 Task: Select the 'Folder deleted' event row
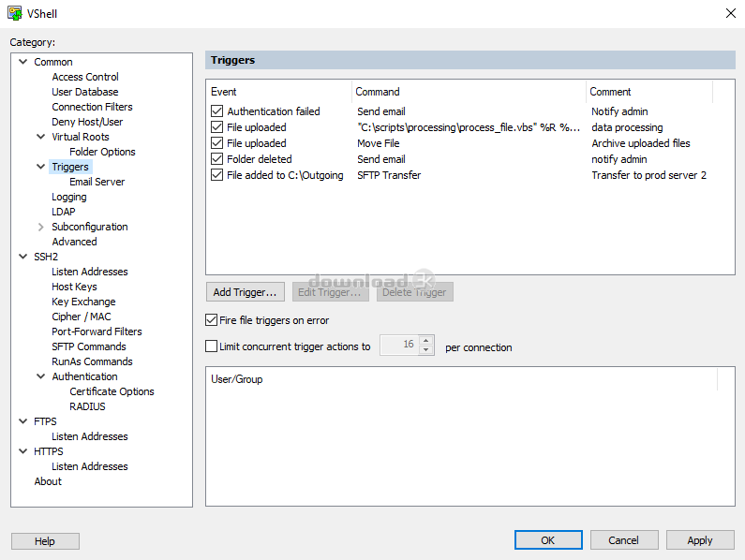coord(259,159)
